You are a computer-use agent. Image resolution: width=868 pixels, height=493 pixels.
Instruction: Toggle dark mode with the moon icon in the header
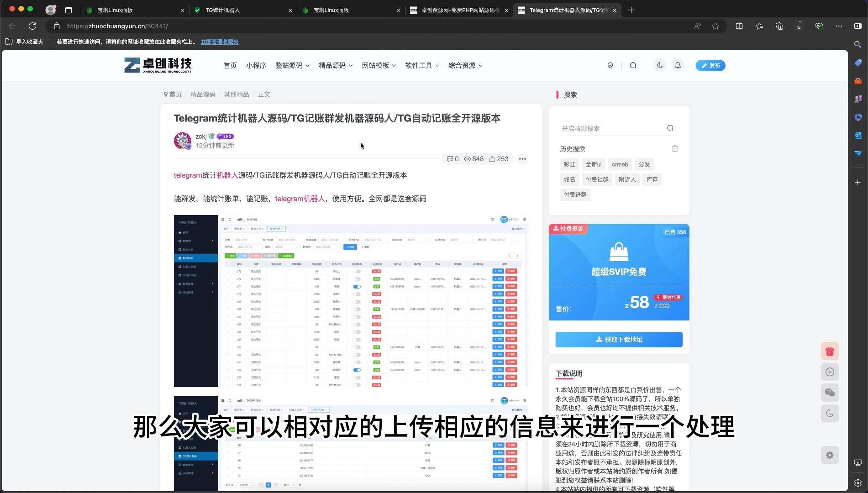(660, 65)
